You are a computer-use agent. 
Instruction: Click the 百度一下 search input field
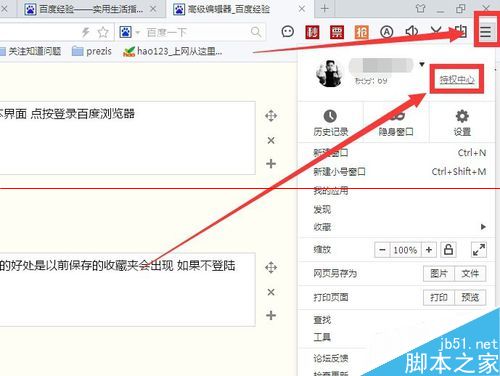tap(197, 32)
